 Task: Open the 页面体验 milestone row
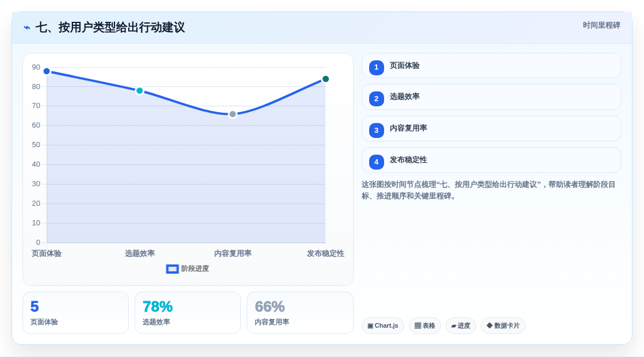pyautogui.click(x=491, y=66)
